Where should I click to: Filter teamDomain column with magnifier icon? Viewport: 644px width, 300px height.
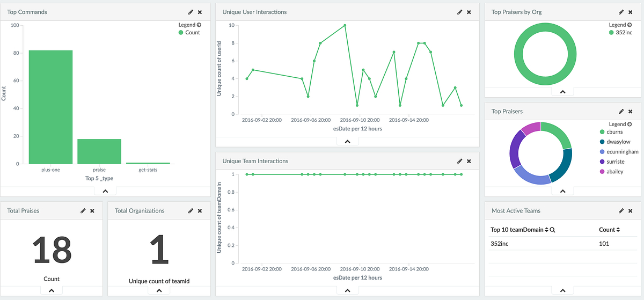(x=553, y=230)
